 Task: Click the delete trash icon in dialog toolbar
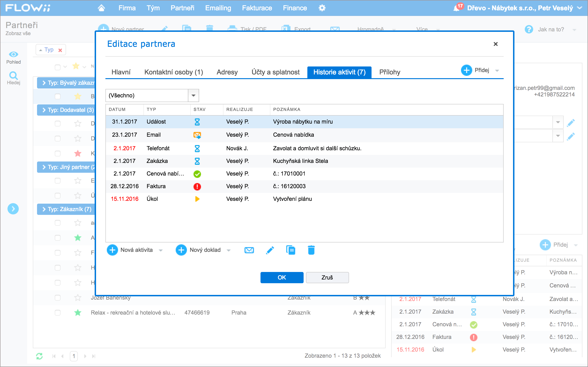click(x=311, y=250)
